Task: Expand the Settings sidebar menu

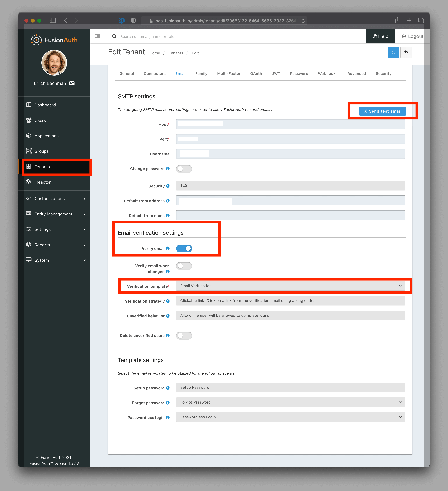Action: 54,229
